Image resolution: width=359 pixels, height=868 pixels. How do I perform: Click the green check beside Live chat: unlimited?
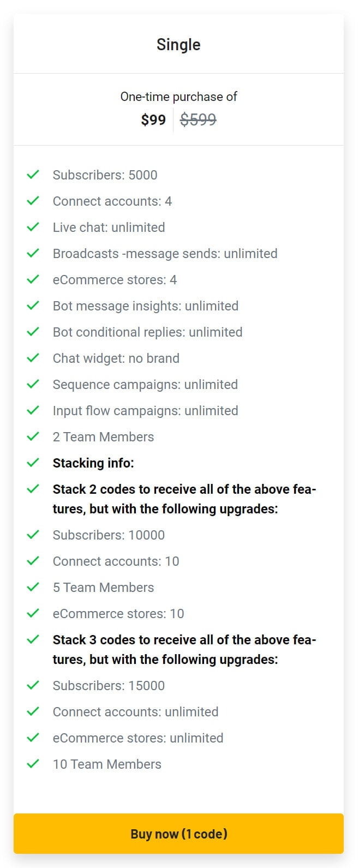pos(33,227)
